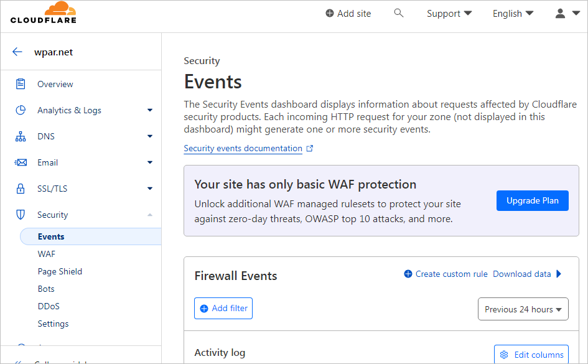Click the Edit columns button
Viewport: 588px width, 364px height.
tap(531, 355)
